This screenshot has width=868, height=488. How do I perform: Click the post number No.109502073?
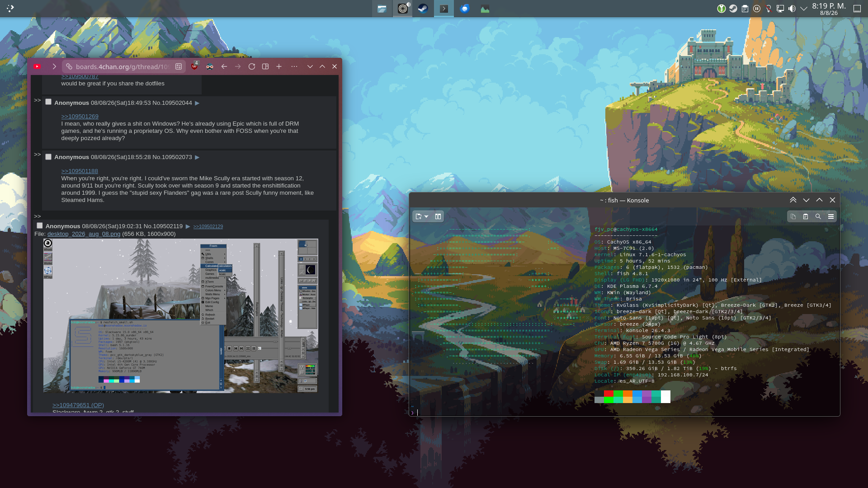(172, 157)
